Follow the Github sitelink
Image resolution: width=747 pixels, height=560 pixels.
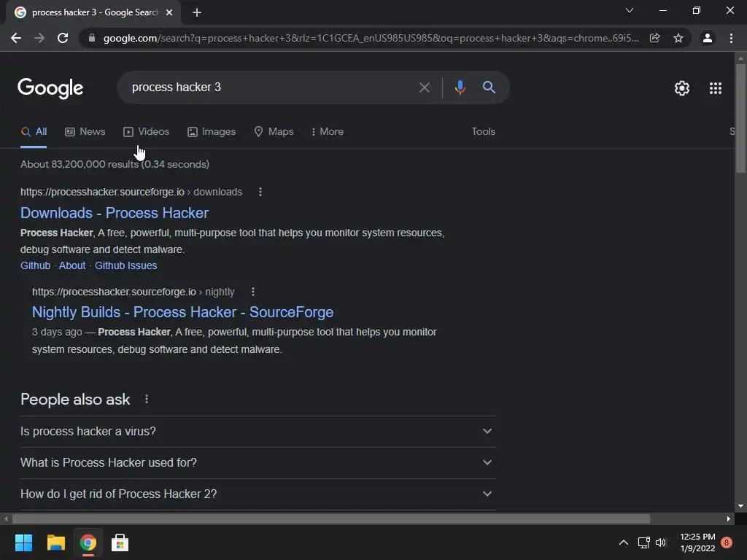click(35, 265)
